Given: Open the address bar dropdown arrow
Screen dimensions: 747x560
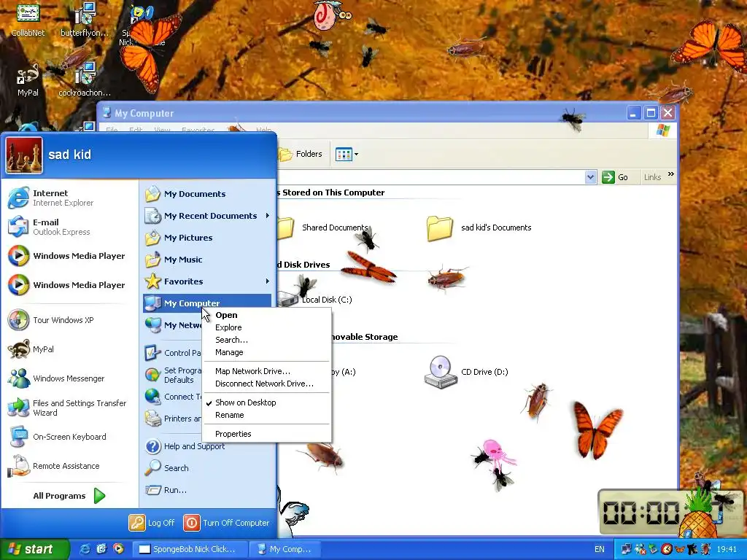Looking at the screenshot, I should point(590,177).
